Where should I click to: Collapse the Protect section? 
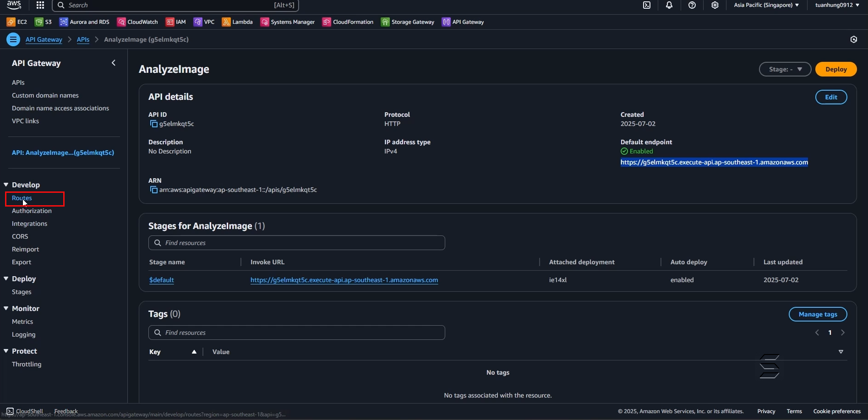coord(6,351)
